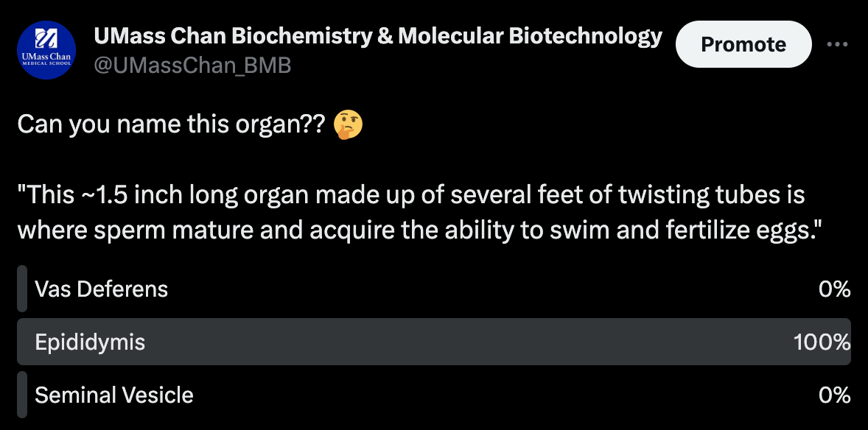The image size is (868, 430).
Task: Click the highlighted Epididymis results row
Action: (435, 342)
